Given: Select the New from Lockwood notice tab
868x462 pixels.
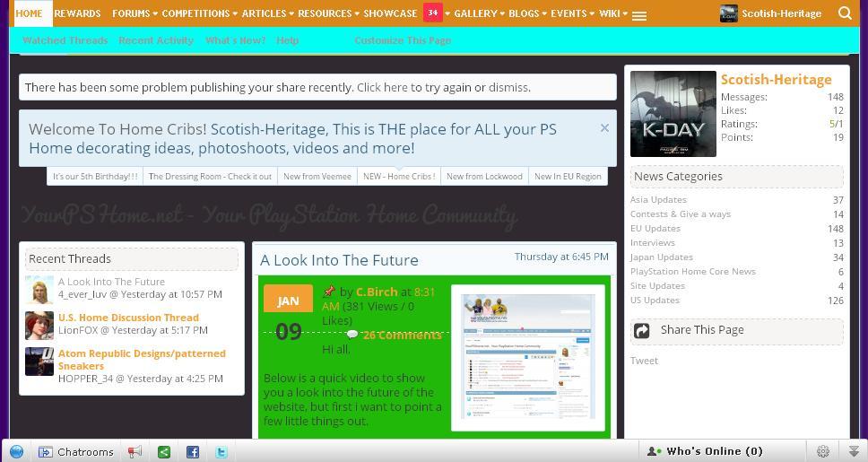Looking at the screenshot, I should (x=484, y=176).
